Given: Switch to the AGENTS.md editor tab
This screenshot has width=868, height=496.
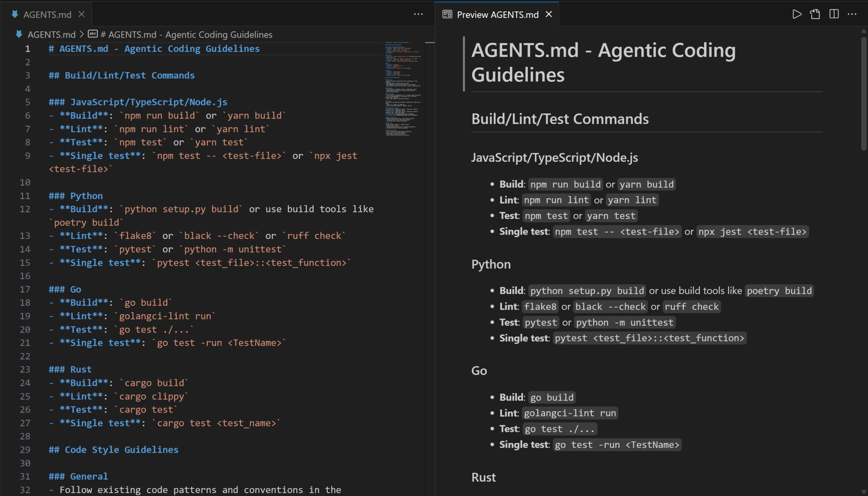Looking at the screenshot, I should [x=47, y=14].
